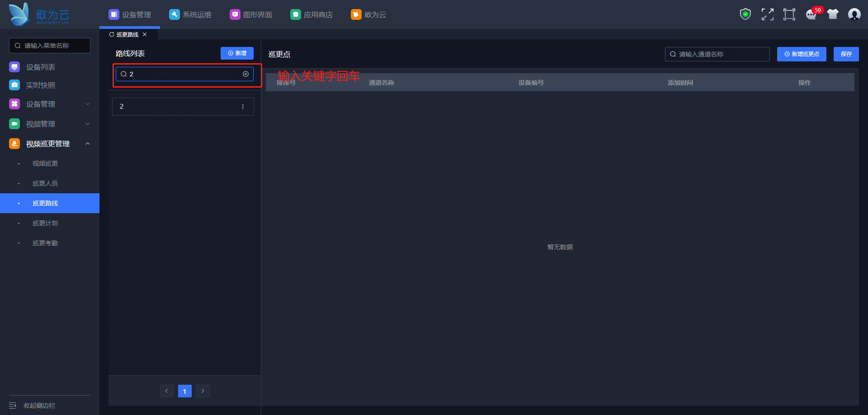Close the 巡更路线 tab

coord(145,34)
